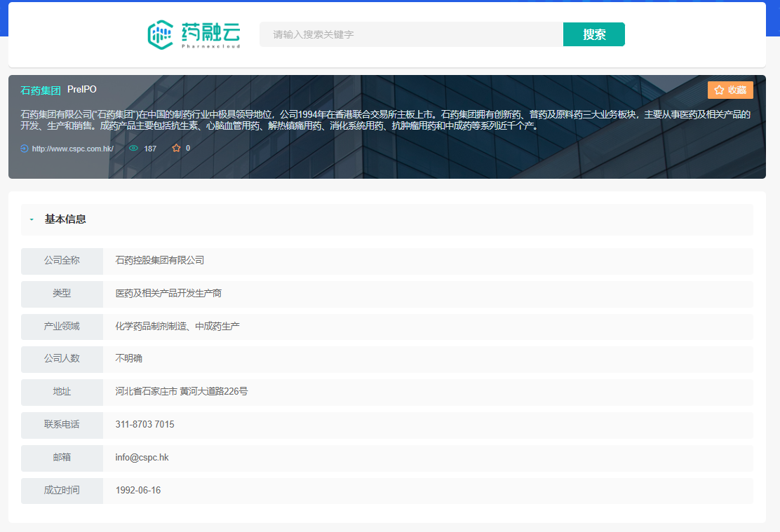This screenshot has width=780, height=532.
Task: Select the info@cspc.hk email address
Action: (142, 458)
